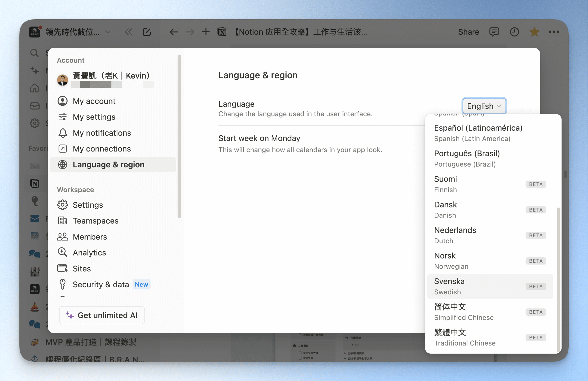Choose 简体中文 Simplified Chinese
The height and width of the screenshot is (381, 588).
pyautogui.click(x=490, y=312)
